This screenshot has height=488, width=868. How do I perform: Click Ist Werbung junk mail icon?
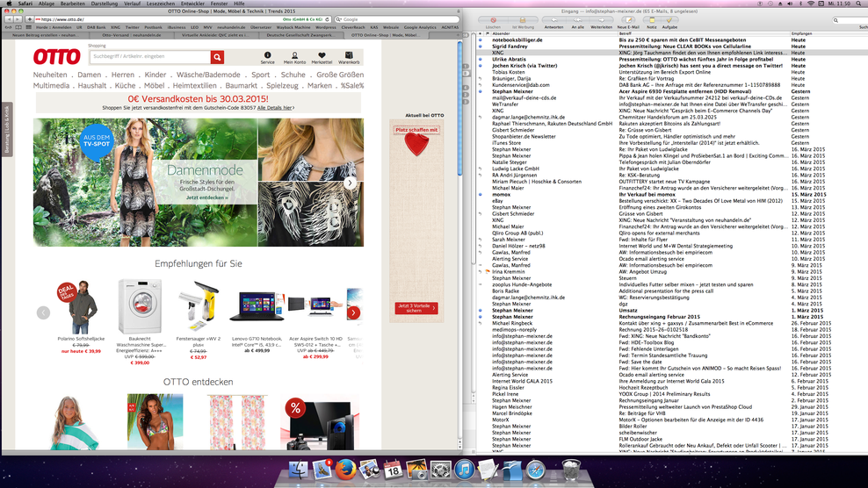(x=523, y=20)
